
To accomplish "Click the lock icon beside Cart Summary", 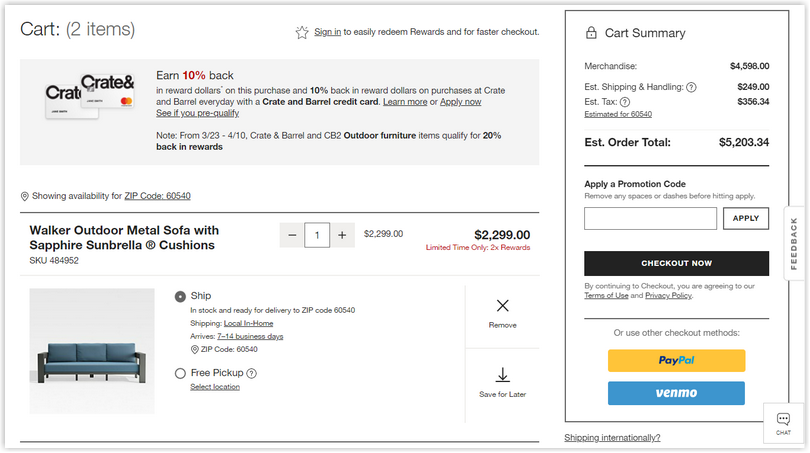I will 591,33.
